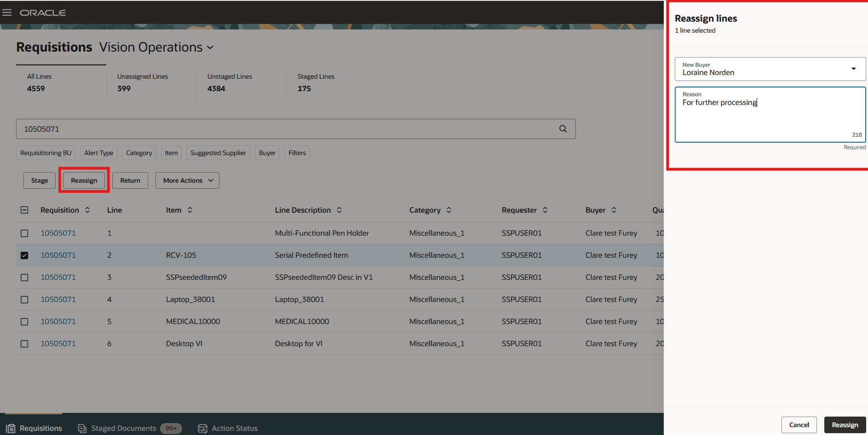The height and width of the screenshot is (435, 868).
Task: Open the navigation hamburger menu
Action: click(x=7, y=12)
